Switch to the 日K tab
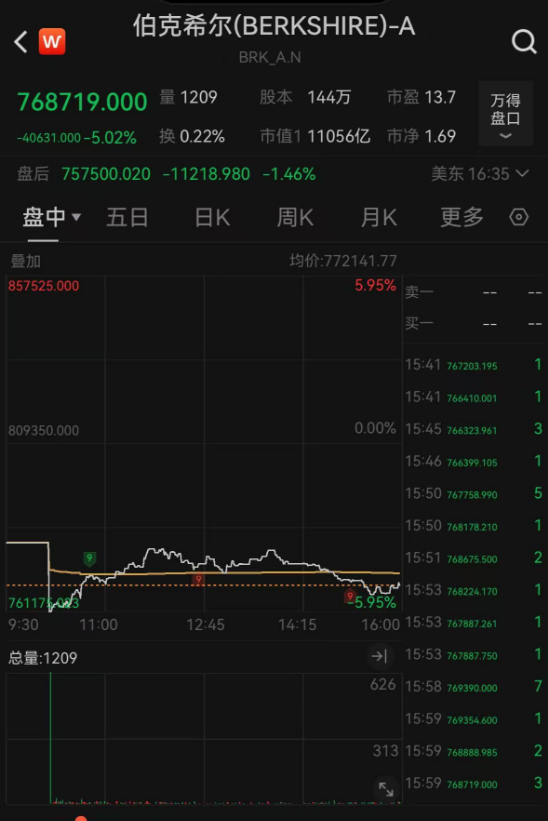This screenshot has height=821, width=548. tap(212, 217)
